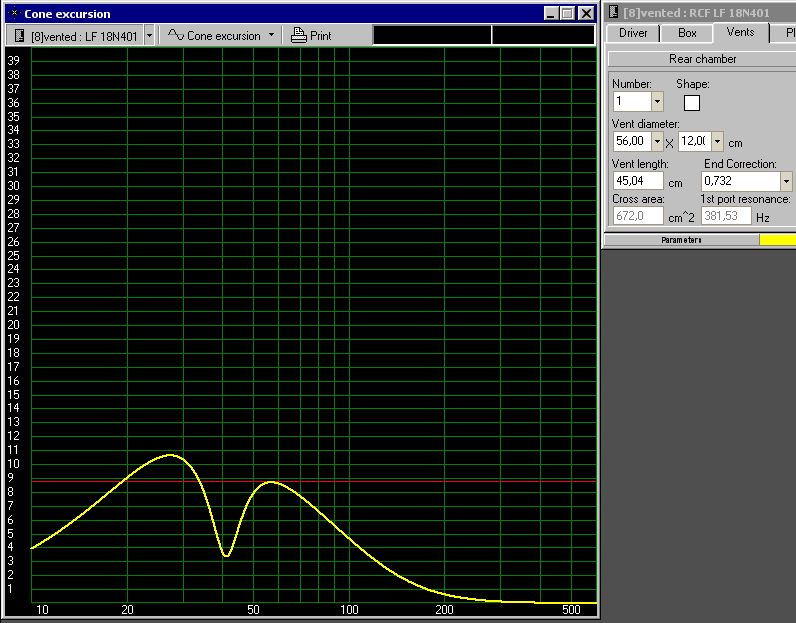Screen dimensions: 796x623
Task: Click the Rear chamber button
Action: tap(702, 59)
